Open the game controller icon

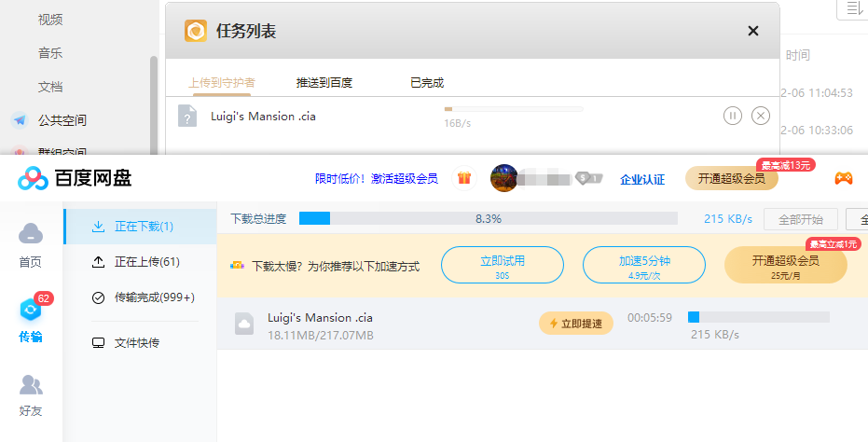(844, 178)
